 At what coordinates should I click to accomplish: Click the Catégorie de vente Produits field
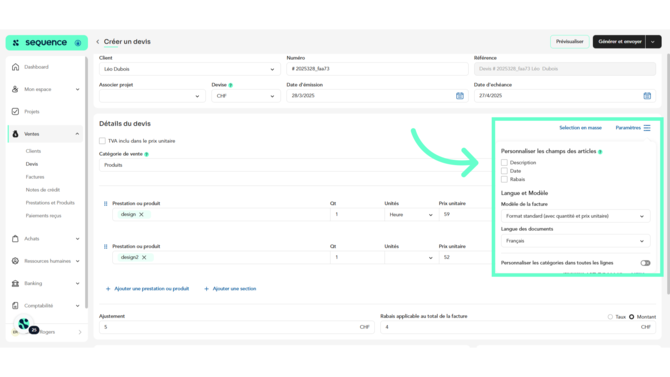pos(296,165)
